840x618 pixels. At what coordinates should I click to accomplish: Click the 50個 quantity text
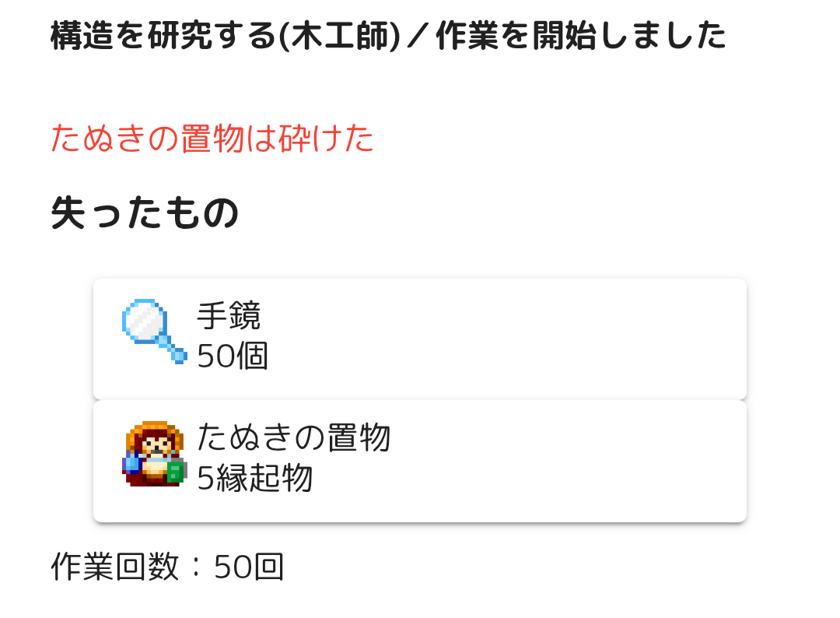pyautogui.click(x=233, y=356)
